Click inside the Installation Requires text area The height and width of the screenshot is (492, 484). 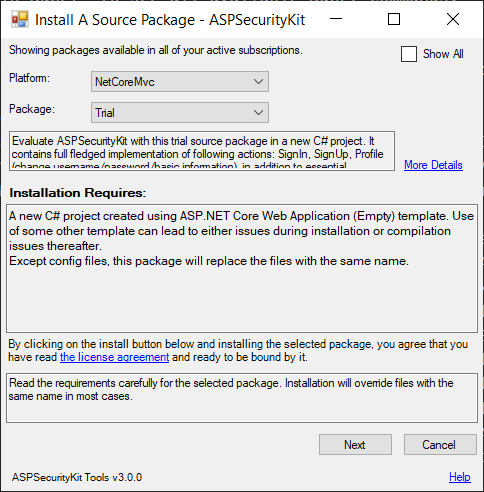(x=242, y=268)
